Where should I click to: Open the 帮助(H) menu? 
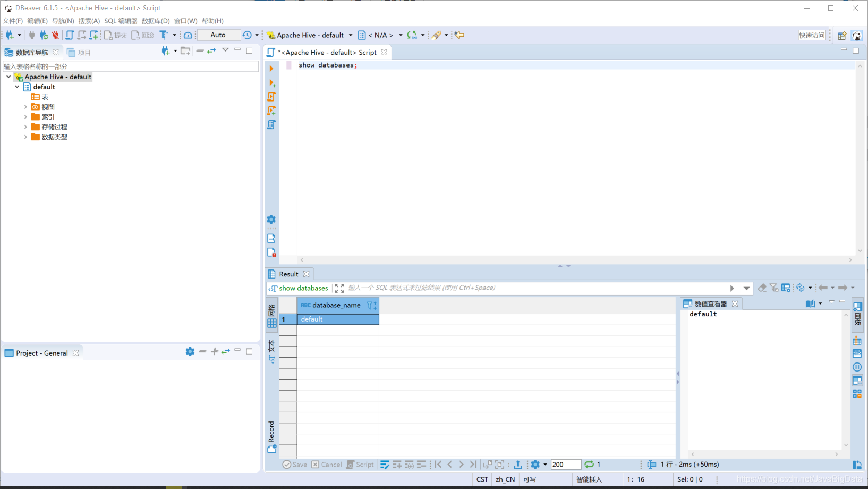[x=212, y=21]
